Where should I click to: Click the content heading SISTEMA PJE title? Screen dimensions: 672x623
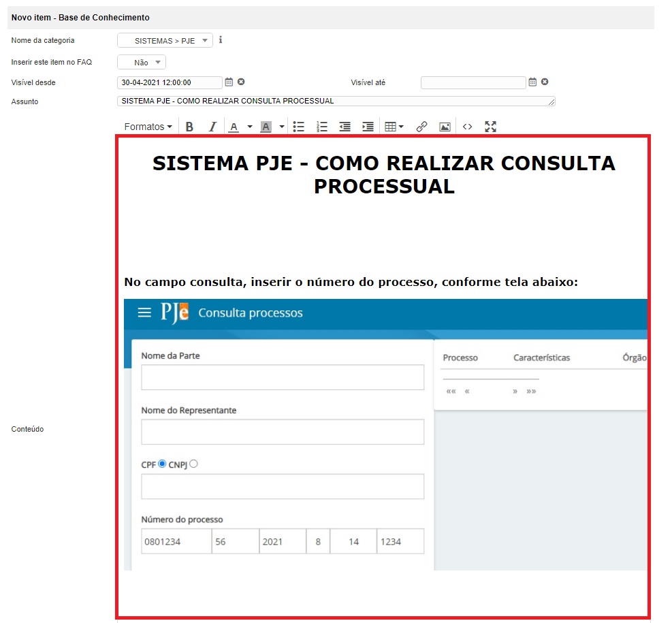click(x=384, y=175)
